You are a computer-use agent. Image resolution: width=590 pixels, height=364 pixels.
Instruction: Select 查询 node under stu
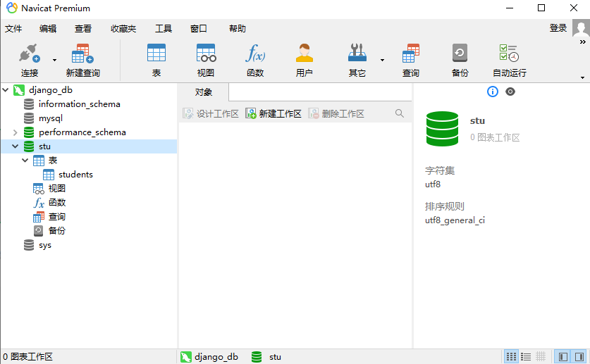[57, 216]
